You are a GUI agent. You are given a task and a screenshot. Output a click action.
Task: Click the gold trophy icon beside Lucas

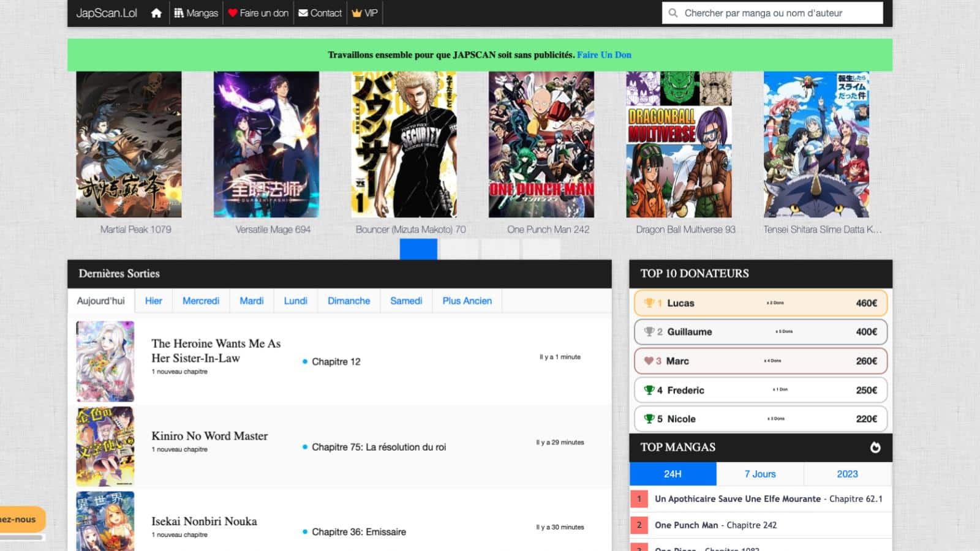[649, 303]
